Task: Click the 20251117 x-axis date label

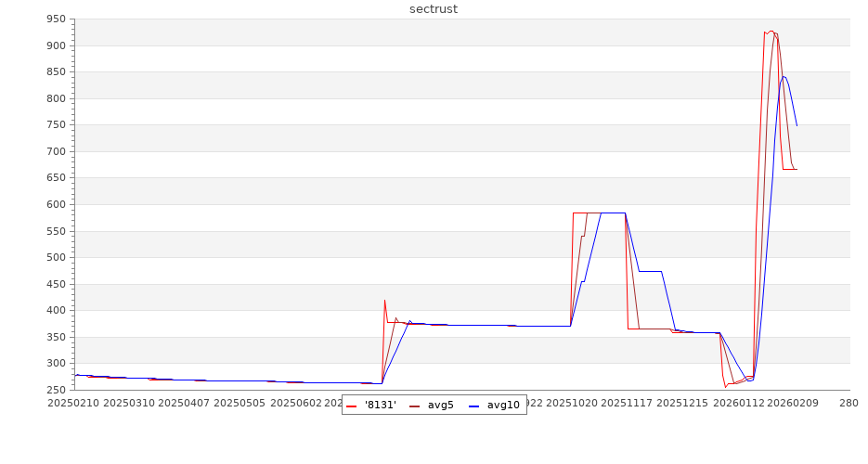Action: coord(628,403)
